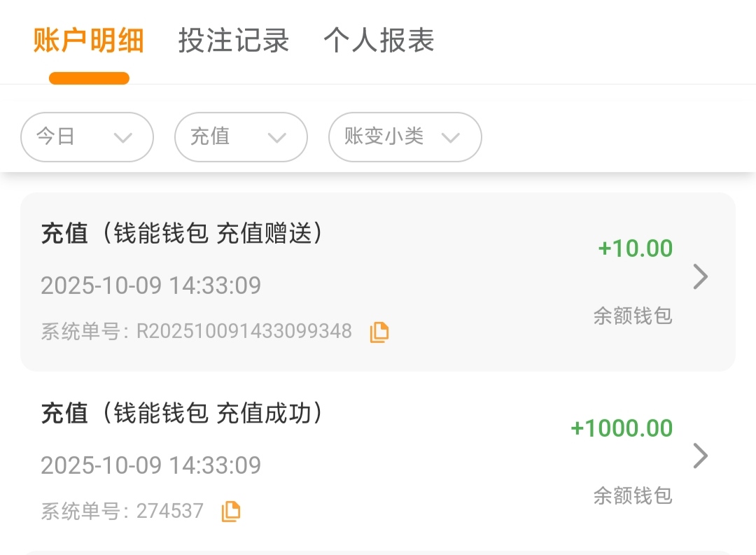Tap the 充值成功 record title

point(182,414)
